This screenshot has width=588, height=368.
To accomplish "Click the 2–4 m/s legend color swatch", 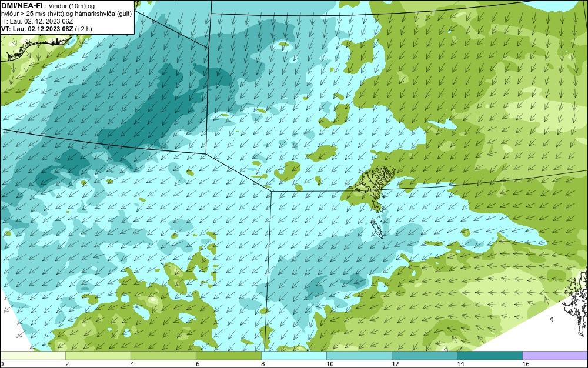I will click(98, 355).
